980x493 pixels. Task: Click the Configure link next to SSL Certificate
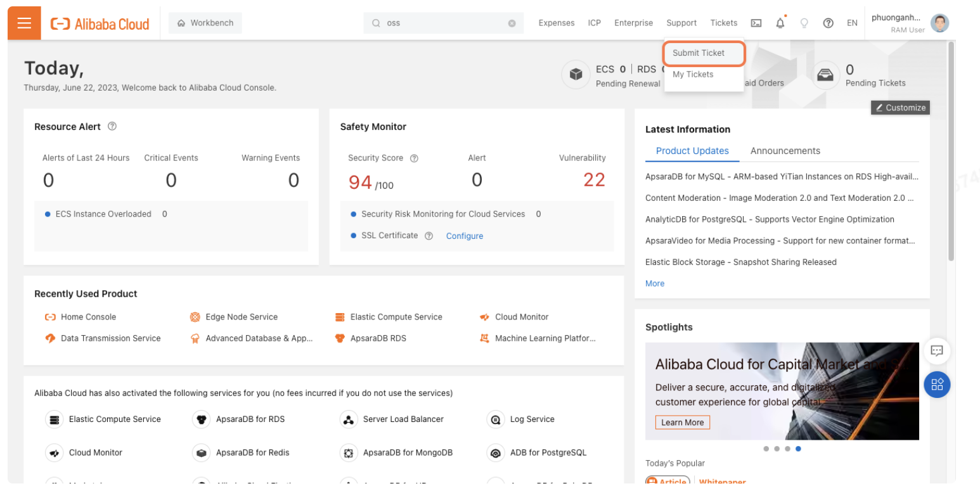tap(464, 235)
